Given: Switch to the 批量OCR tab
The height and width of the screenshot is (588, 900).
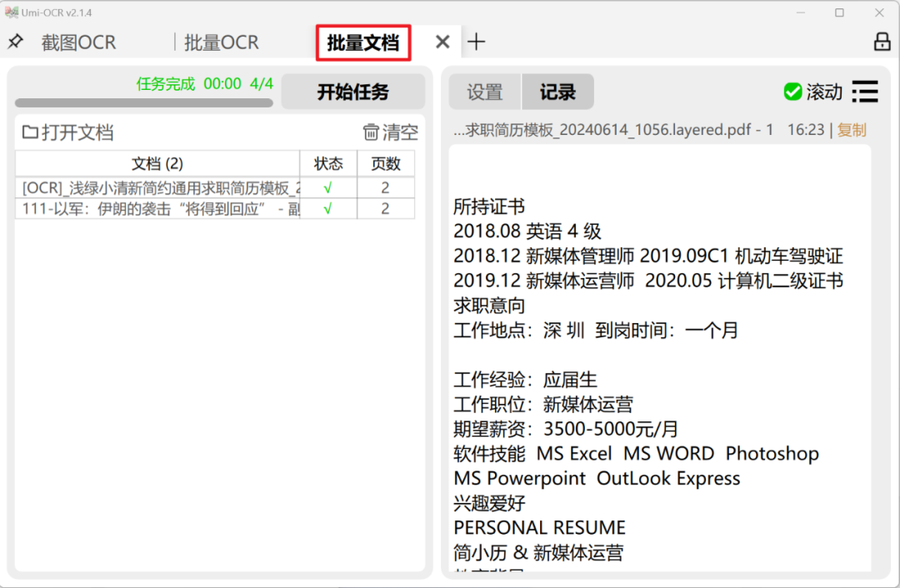Looking at the screenshot, I should click(x=221, y=41).
